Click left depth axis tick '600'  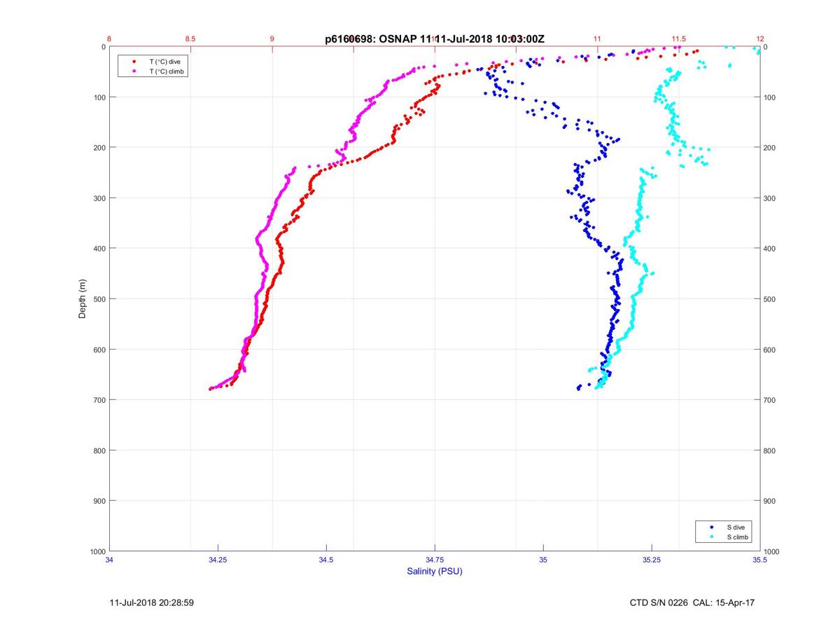click(x=99, y=350)
